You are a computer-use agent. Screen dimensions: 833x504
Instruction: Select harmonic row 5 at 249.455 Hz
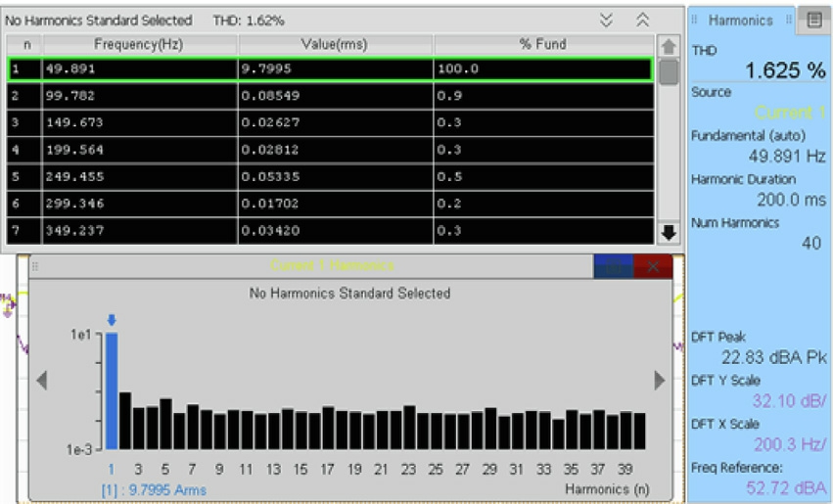331,177
